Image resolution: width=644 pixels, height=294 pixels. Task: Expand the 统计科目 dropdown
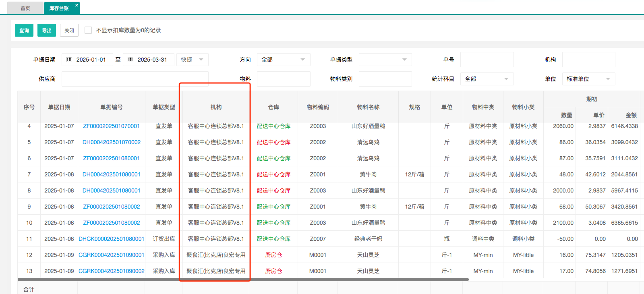[487, 79]
